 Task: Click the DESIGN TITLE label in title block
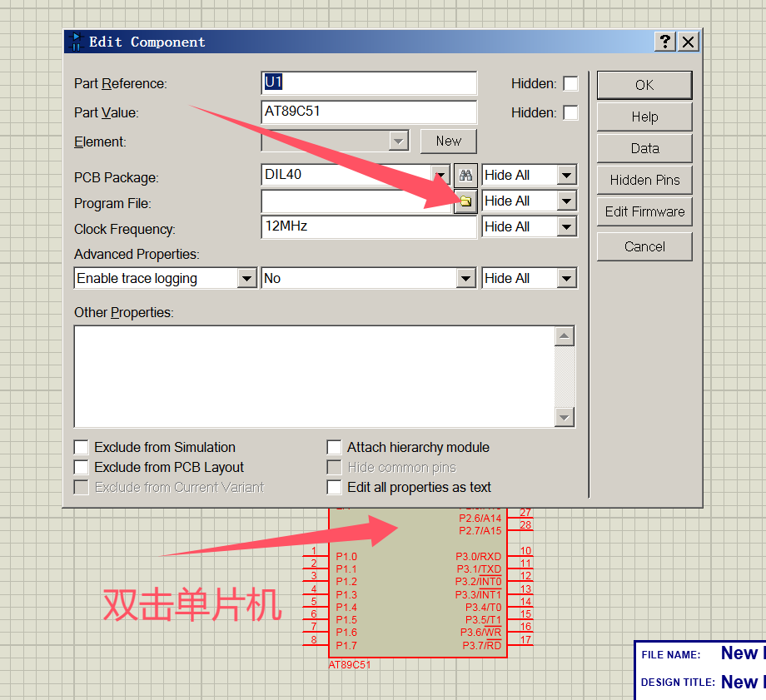tap(678, 683)
